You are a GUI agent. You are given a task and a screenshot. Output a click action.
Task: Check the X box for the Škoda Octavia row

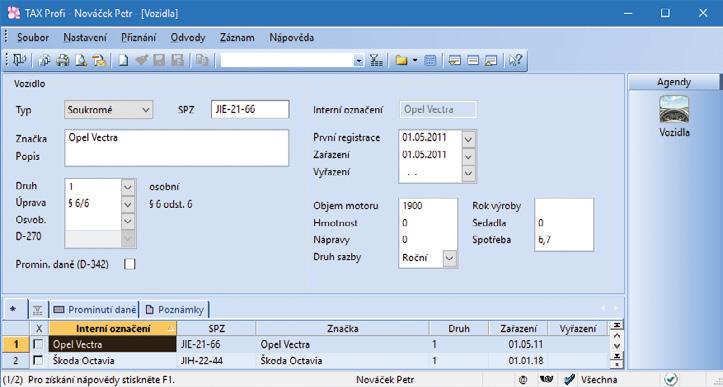(x=39, y=360)
